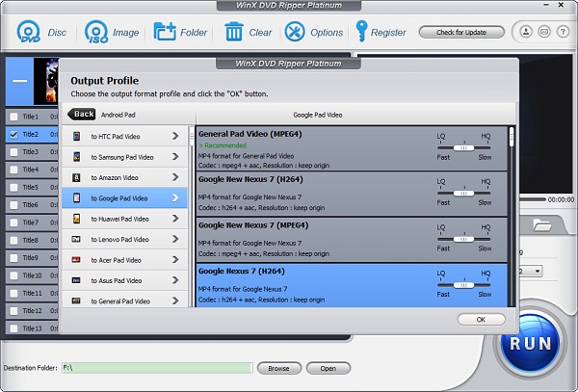Expand the Lenovo Pad Video arrow
The height and width of the screenshot is (392, 578).
pyautogui.click(x=175, y=240)
